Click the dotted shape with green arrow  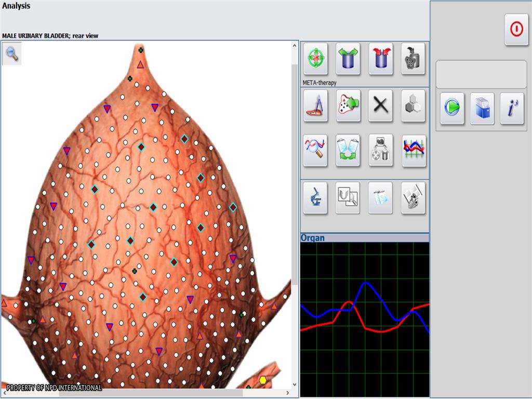point(348,105)
